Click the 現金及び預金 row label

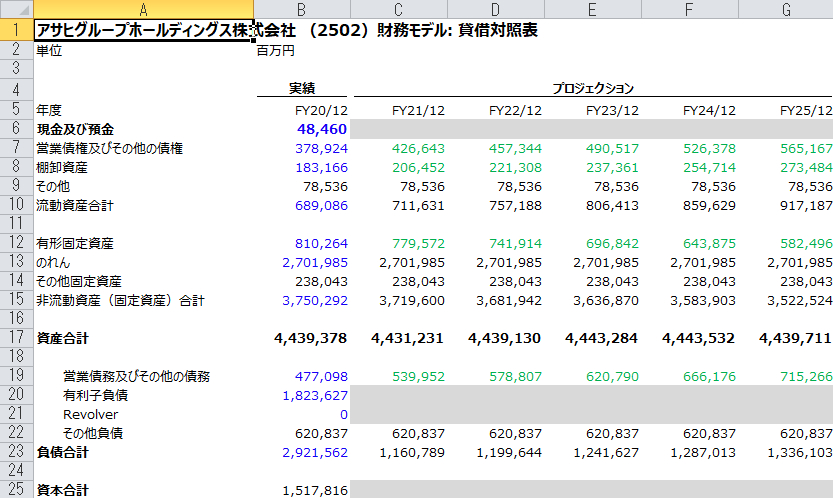(75, 129)
